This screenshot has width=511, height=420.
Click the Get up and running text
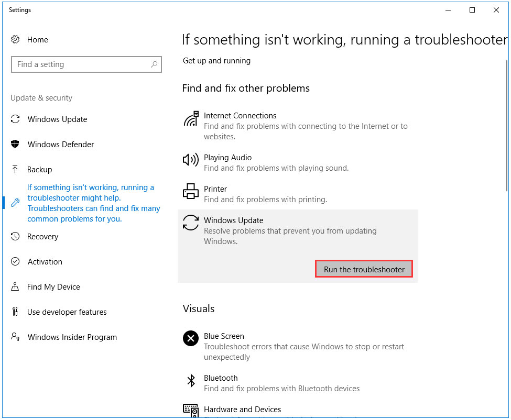[216, 61]
